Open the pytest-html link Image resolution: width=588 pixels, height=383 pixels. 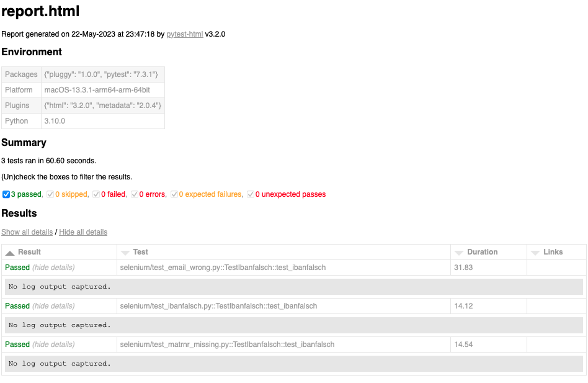coord(185,34)
